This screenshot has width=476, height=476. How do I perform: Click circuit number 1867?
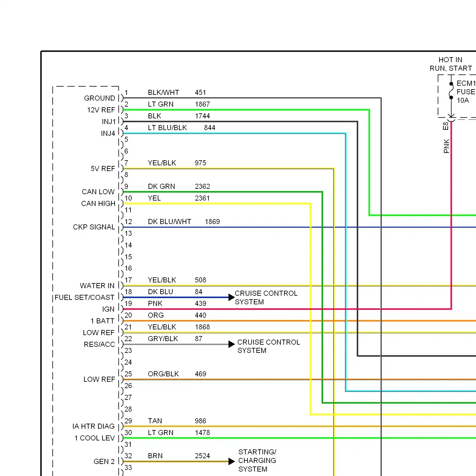202,104
